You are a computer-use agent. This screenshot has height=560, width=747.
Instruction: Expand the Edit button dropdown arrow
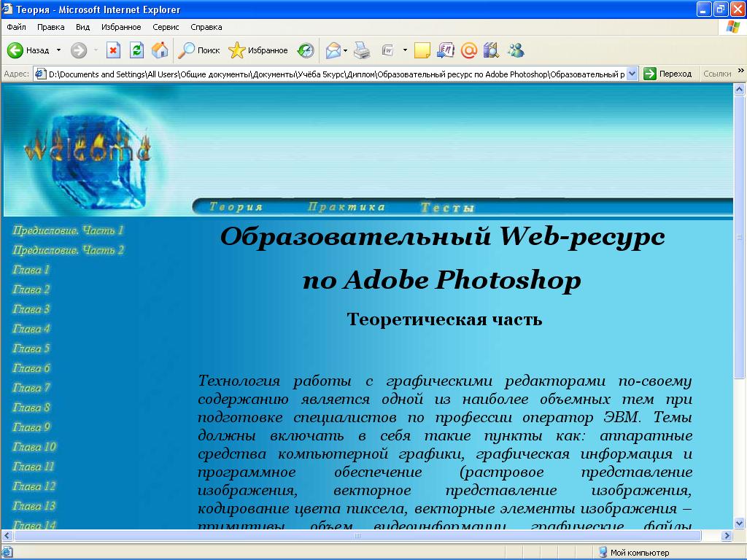[x=405, y=50]
